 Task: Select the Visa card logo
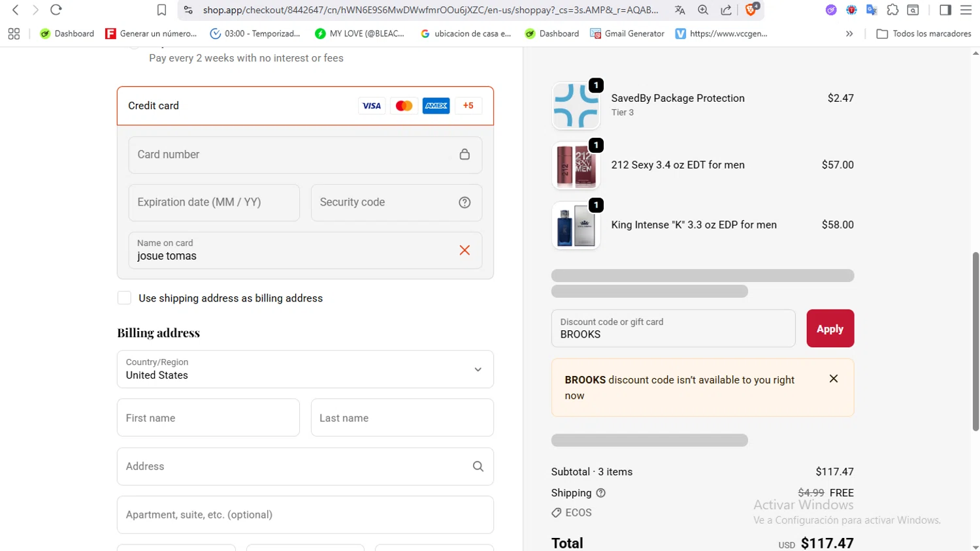coord(372,106)
